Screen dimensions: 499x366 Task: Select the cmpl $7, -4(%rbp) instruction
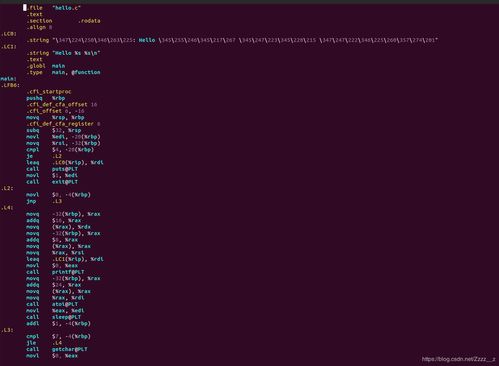(58, 336)
